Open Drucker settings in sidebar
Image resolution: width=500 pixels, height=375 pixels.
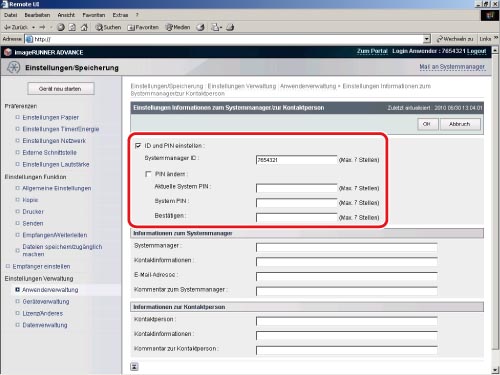tap(33, 211)
